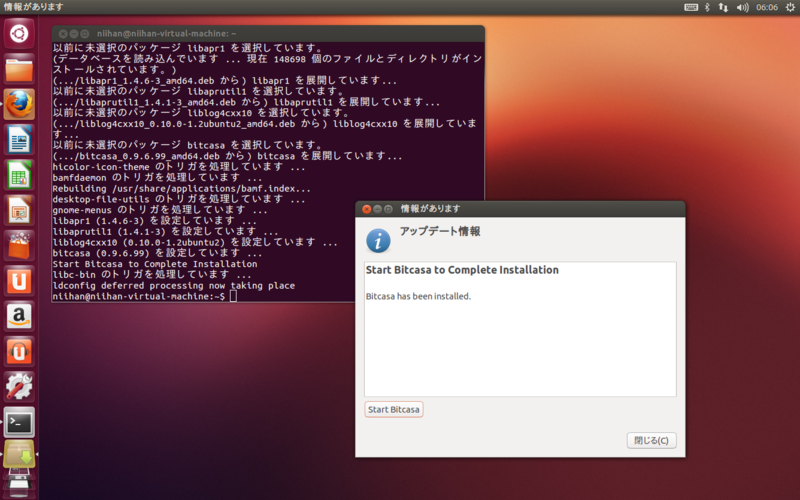This screenshot has height=500, width=800.
Task: Click the 'bamfdaemon' trigger terminal line
Action: [157, 178]
